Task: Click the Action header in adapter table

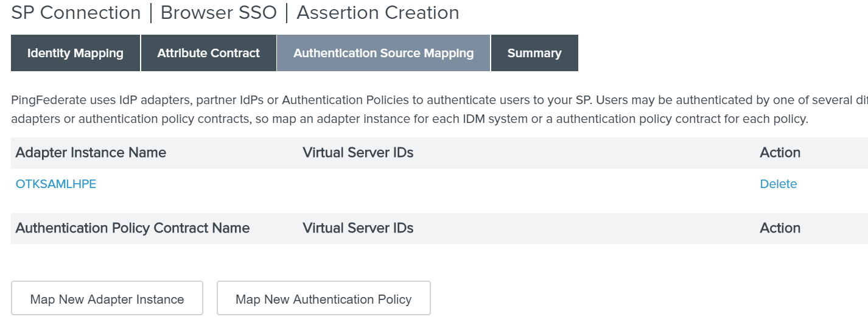Action: [x=780, y=152]
